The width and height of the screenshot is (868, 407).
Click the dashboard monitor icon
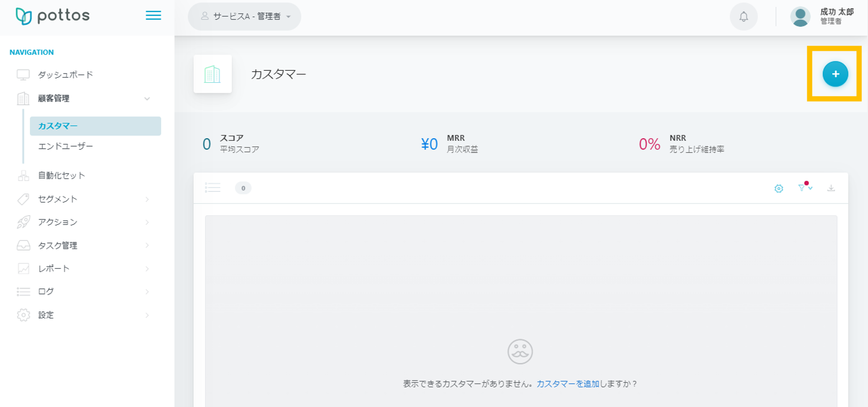point(23,75)
